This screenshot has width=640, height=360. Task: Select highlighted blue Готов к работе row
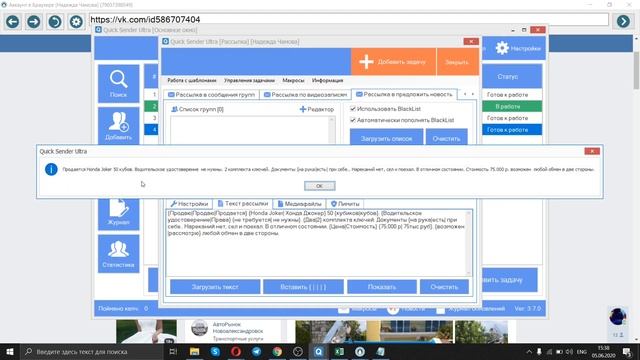tap(512, 130)
